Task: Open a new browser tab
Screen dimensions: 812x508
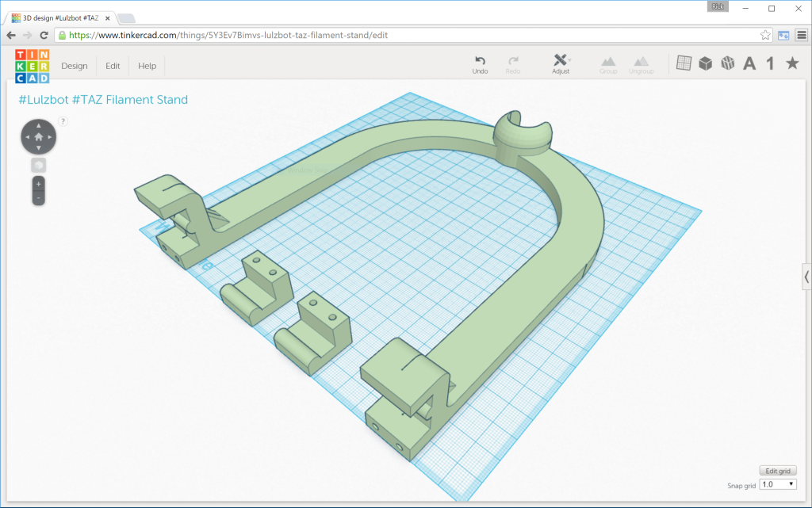Action: click(127, 18)
